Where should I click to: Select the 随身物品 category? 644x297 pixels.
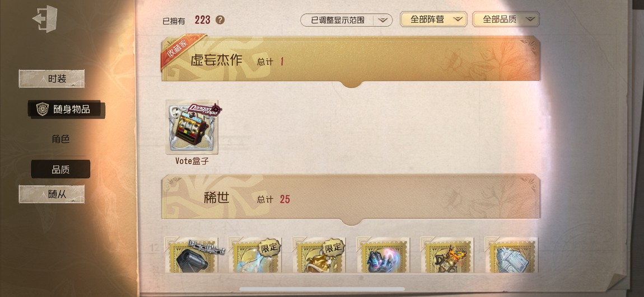[x=66, y=109]
